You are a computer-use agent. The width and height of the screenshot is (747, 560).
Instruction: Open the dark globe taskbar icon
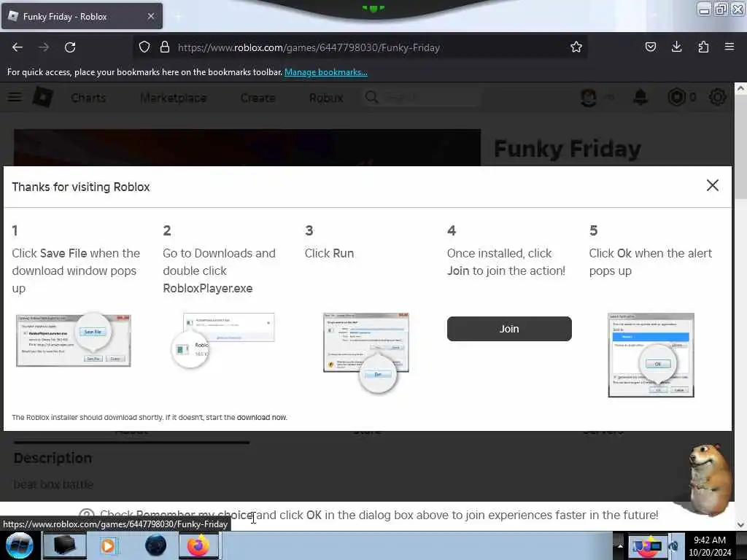click(156, 545)
